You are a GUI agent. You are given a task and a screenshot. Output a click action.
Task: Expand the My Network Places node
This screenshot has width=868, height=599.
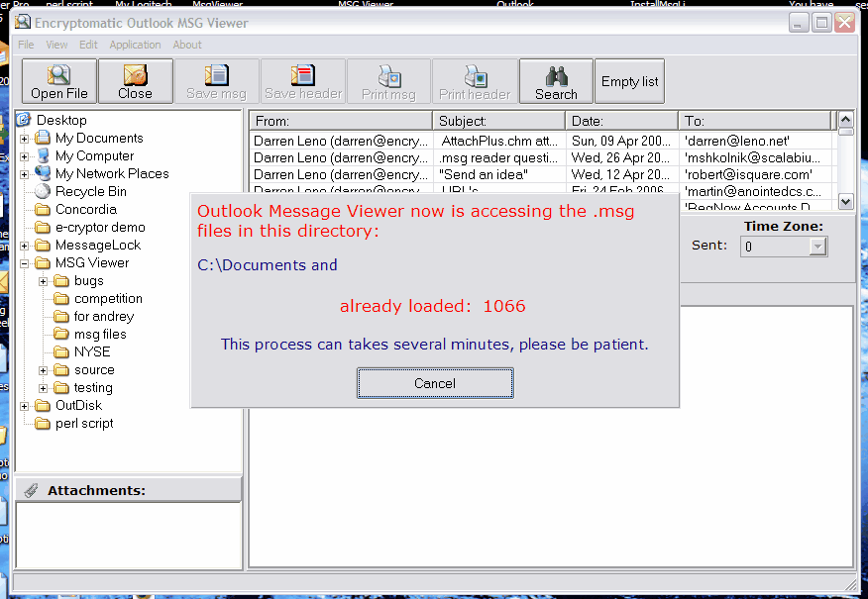(x=25, y=174)
